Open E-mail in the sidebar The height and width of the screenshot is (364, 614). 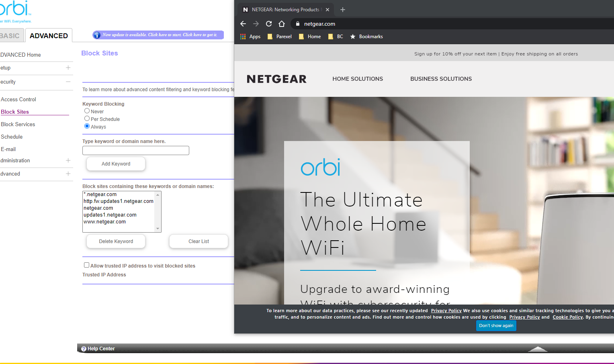[x=8, y=149]
